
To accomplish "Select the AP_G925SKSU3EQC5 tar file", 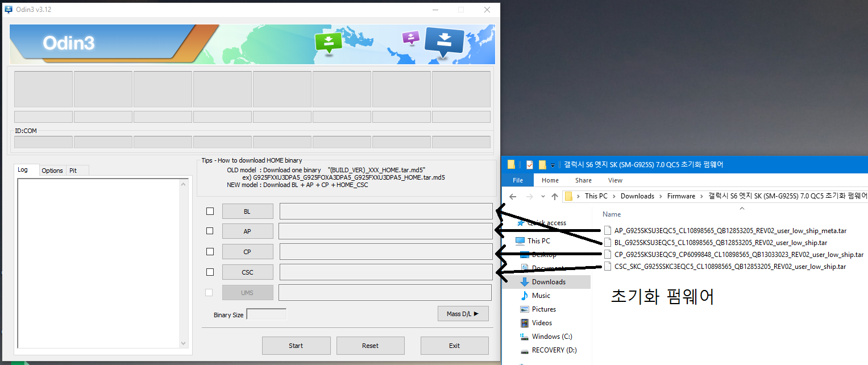I will point(730,231).
